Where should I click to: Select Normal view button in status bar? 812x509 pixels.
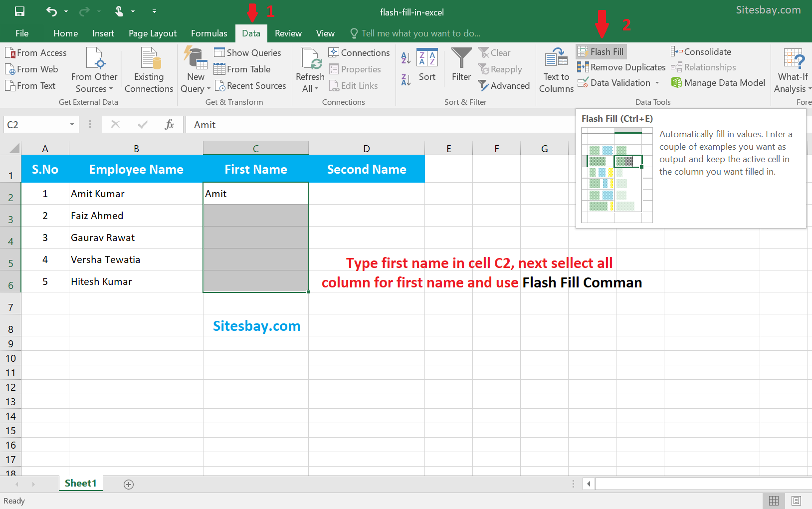tap(774, 501)
